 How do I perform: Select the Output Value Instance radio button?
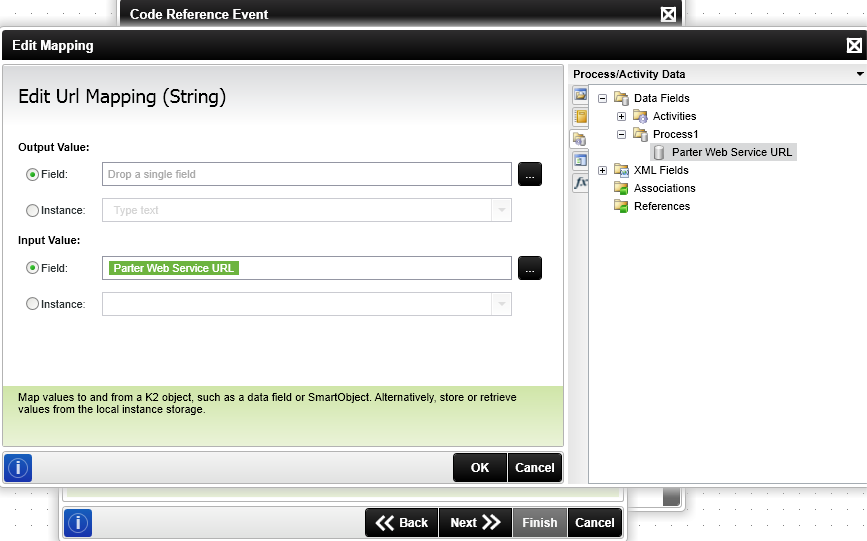click(x=33, y=211)
